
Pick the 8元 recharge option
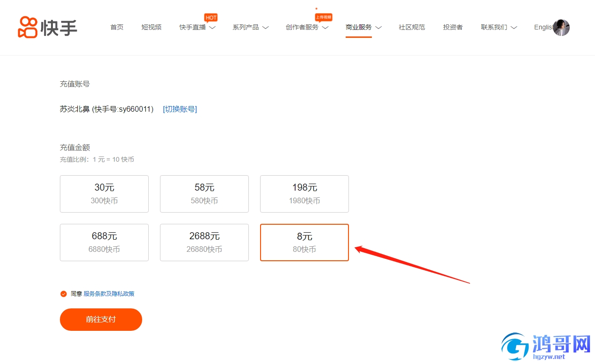[305, 243]
